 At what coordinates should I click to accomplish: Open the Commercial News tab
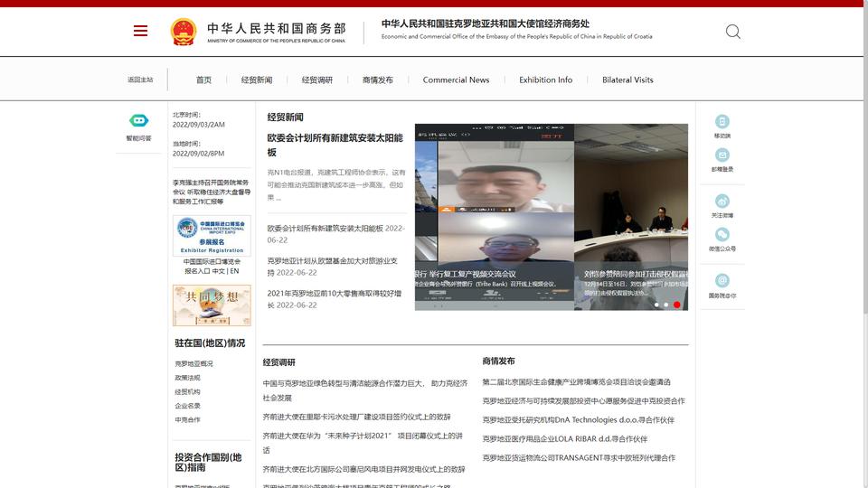456,80
